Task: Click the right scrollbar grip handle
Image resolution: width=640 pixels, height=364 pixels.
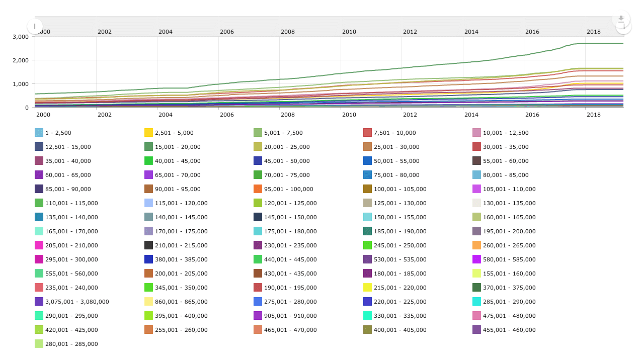Action: click(624, 27)
